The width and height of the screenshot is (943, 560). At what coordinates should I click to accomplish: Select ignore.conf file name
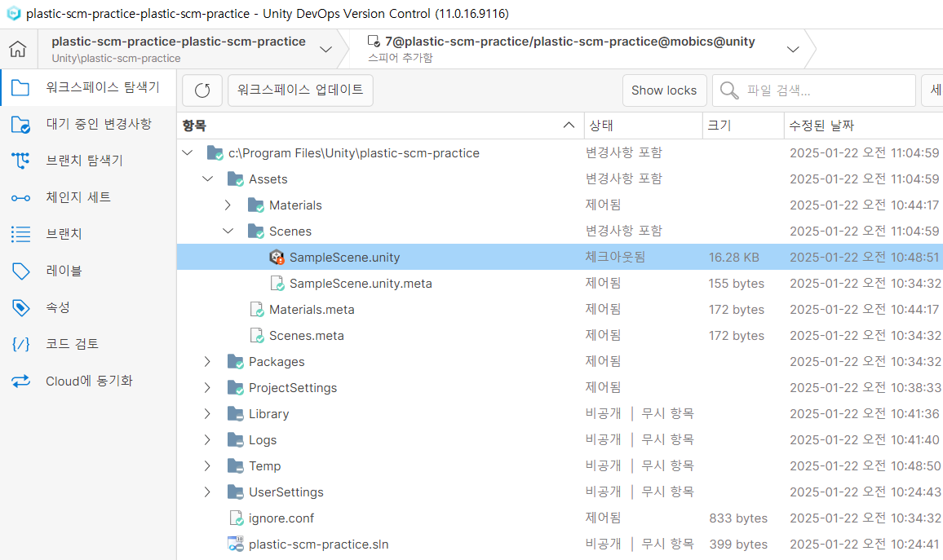click(x=281, y=518)
